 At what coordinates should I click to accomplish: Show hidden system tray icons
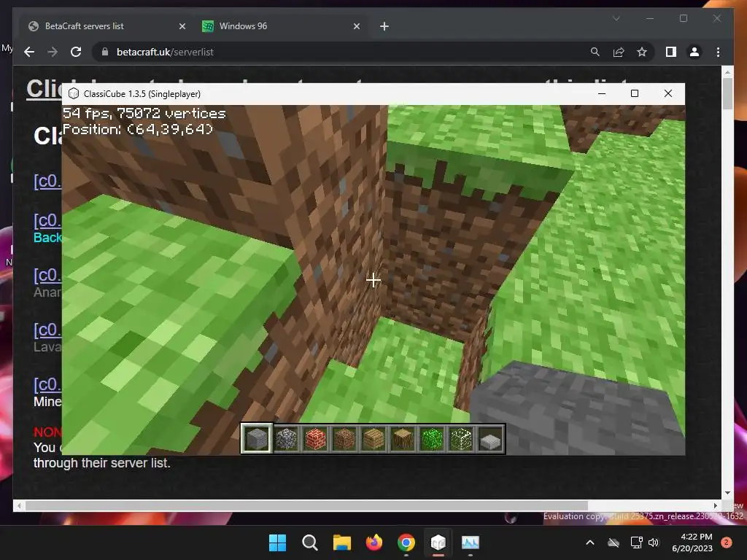(x=589, y=542)
